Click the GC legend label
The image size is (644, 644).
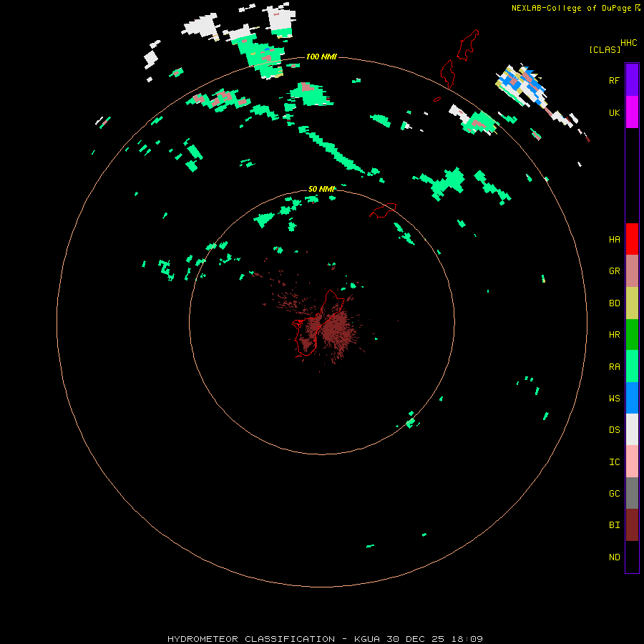614,494
